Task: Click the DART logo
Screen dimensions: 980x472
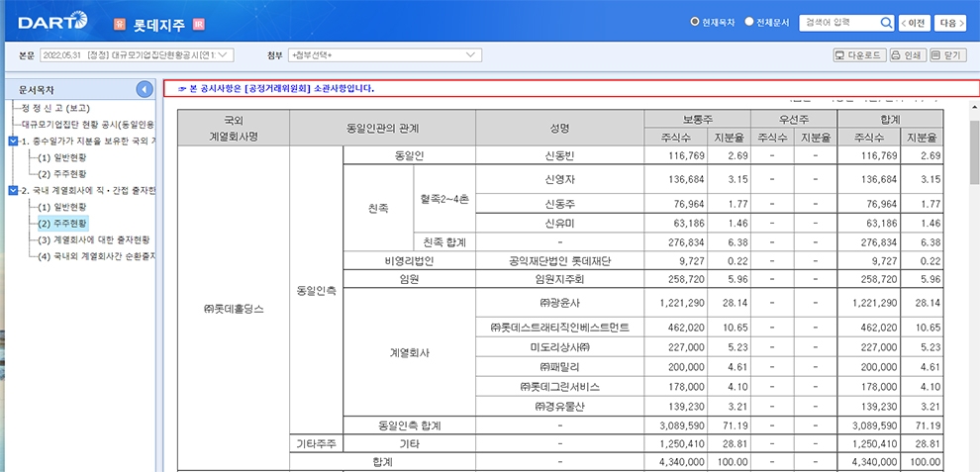Action: tap(52, 22)
